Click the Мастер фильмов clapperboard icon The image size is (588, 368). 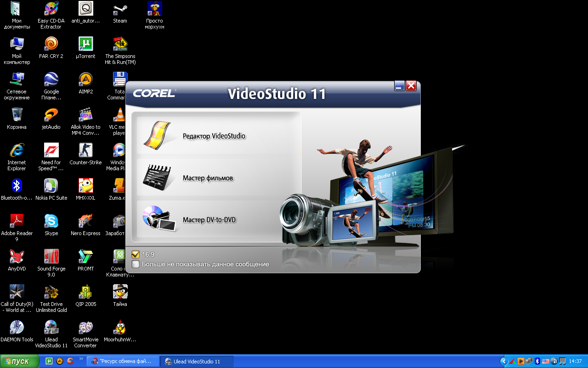tap(159, 178)
